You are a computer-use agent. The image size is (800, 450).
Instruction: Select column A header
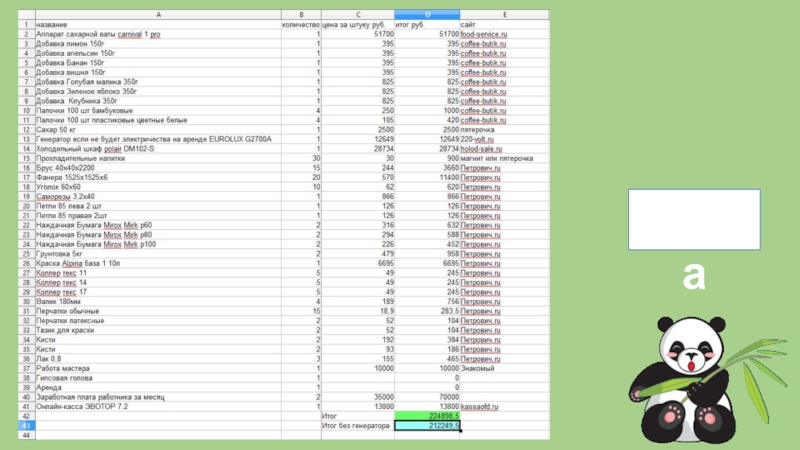(158, 14)
